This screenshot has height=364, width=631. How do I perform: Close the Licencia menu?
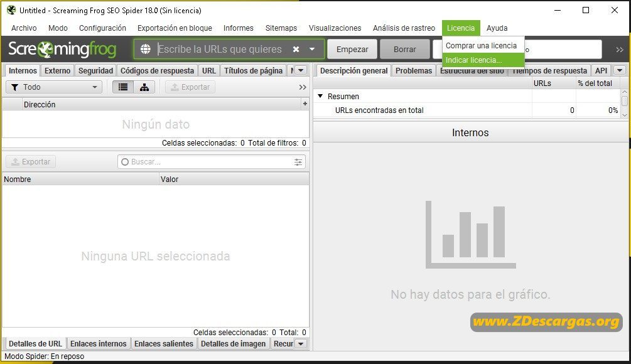(x=461, y=28)
